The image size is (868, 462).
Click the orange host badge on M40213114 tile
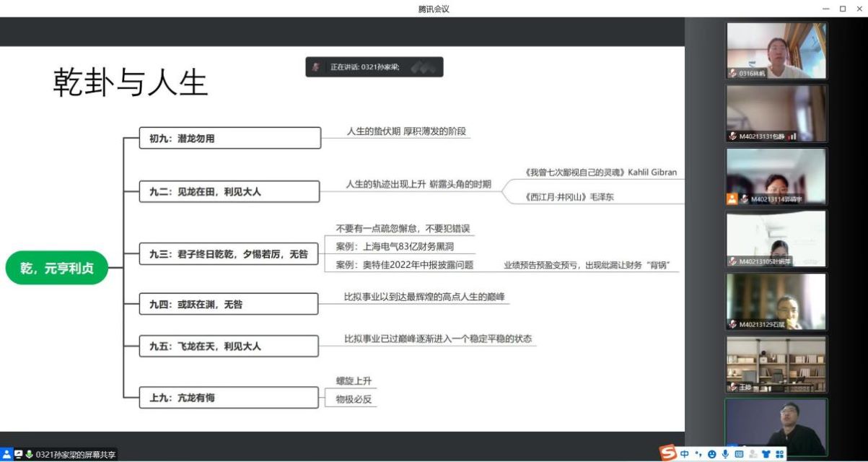pos(732,199)
